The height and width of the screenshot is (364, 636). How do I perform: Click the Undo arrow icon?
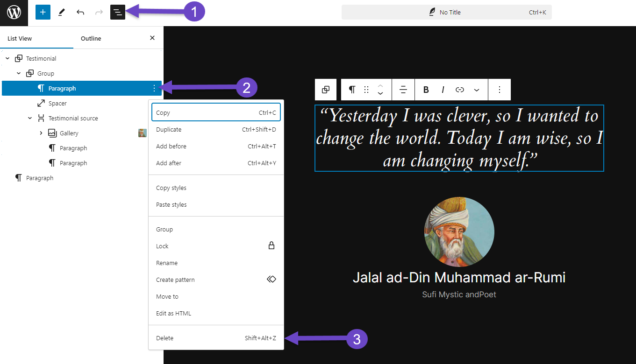[x=80, y=13]
